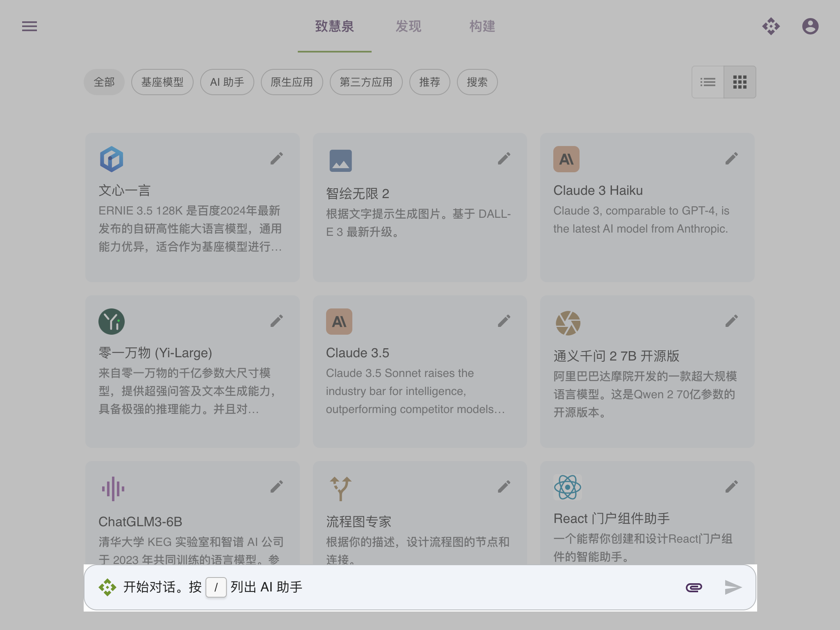This screenshot has width=840, height=630.
Task: Open the user account profile icon
Action: click(810, 26)
